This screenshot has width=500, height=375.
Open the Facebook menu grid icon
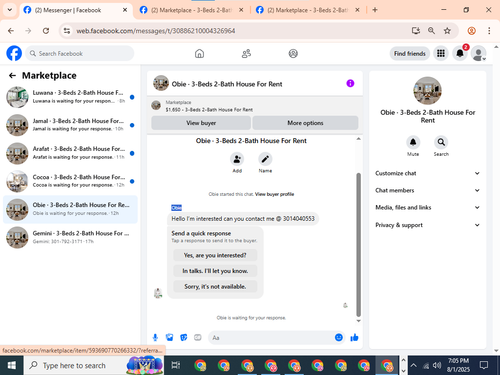click(x=441, y=53)
